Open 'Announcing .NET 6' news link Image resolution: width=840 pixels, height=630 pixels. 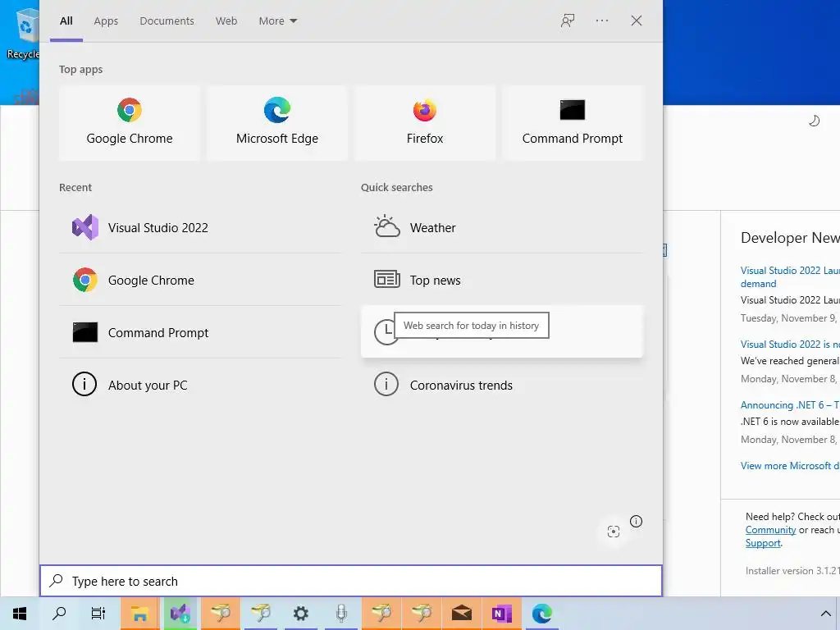pos(790,405)
